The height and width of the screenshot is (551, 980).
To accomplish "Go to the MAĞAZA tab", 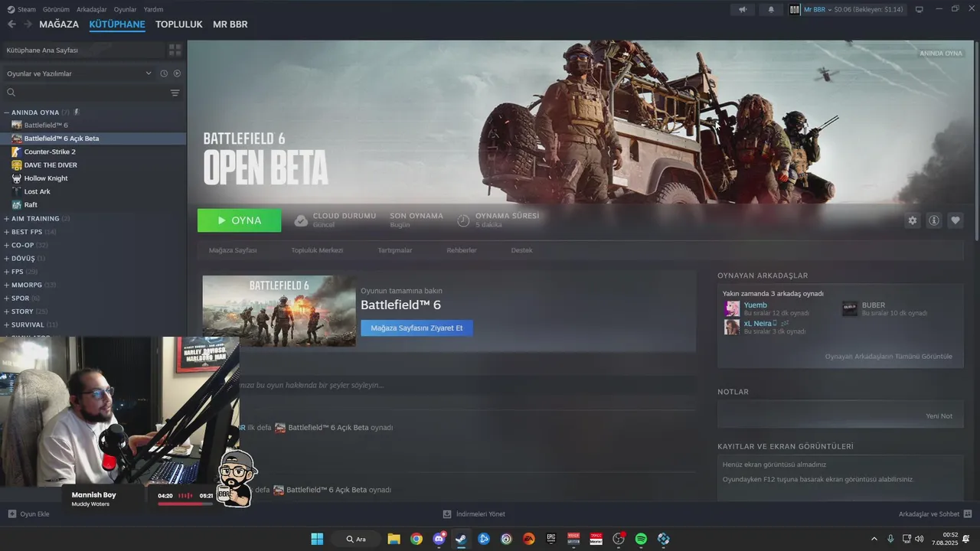I will 59,24.
